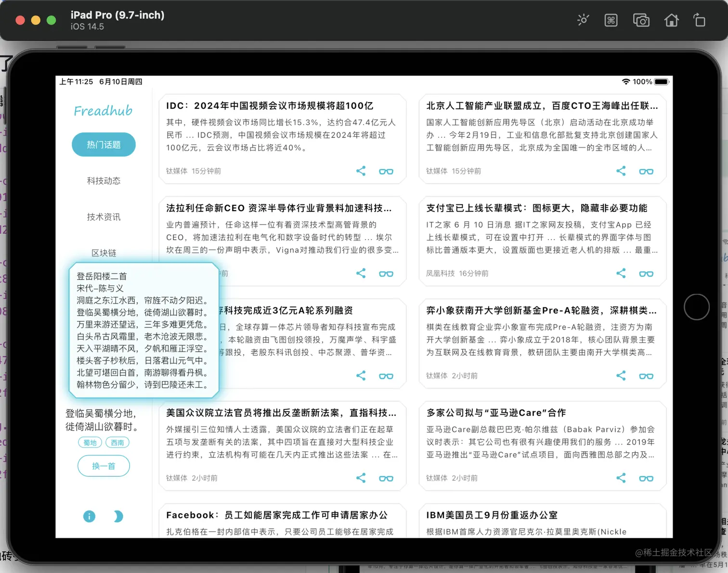Share the A轮系列融资 article
Image resolution: width=728 pixels, height=573 pixels.
pos(361,376)
